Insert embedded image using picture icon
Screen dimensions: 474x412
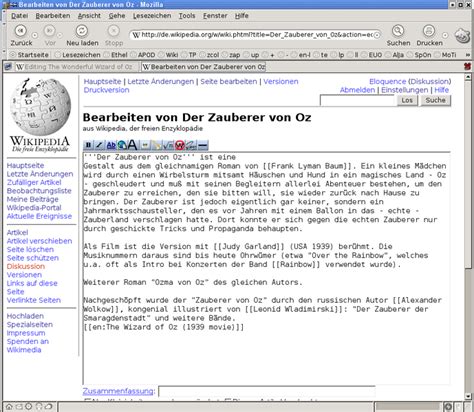145,145
